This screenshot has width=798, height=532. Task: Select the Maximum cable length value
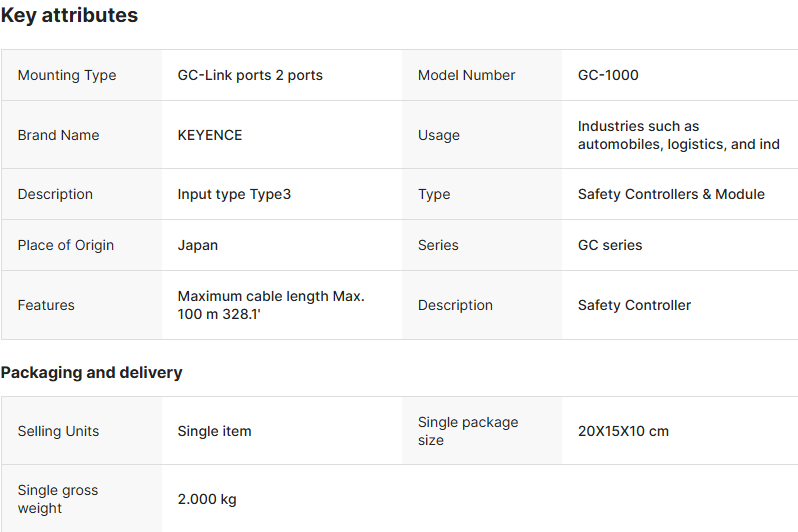pos(271,305)
